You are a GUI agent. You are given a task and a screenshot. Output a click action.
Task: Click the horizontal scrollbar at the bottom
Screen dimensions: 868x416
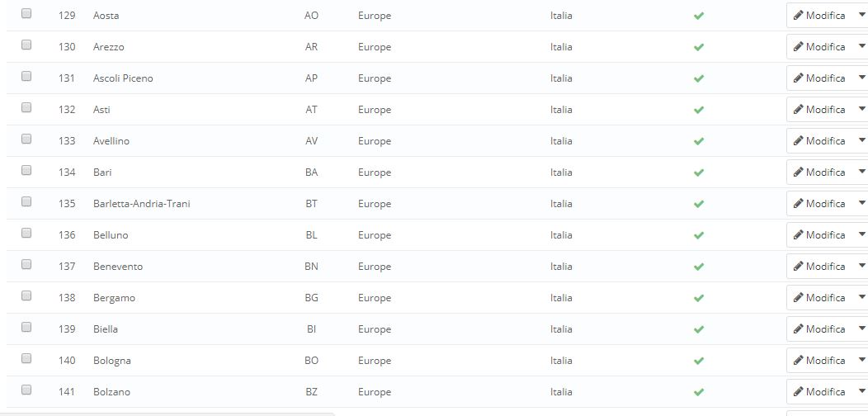(165, 413)
